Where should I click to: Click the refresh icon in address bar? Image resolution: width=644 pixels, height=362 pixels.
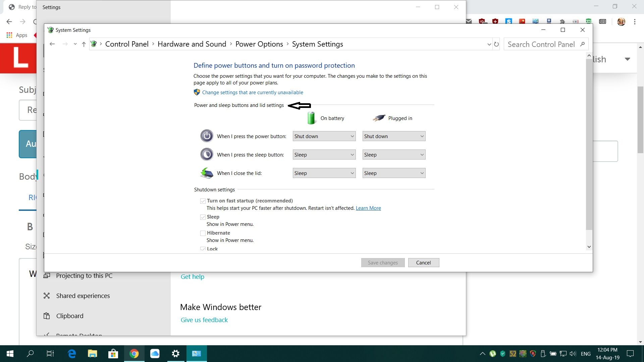[496, 44]
